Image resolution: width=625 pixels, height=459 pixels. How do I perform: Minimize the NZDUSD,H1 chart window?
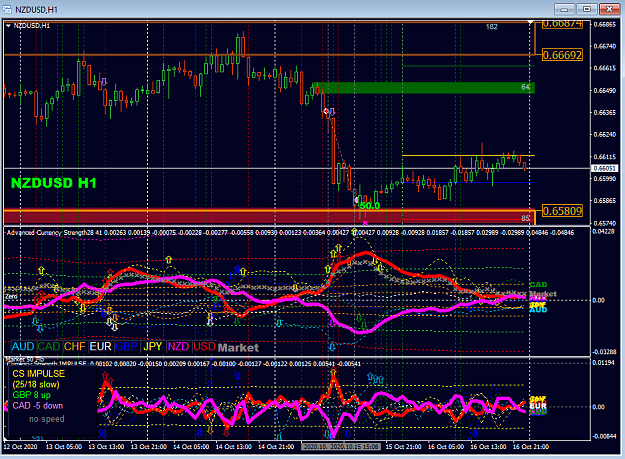click(x=564, y=9)
